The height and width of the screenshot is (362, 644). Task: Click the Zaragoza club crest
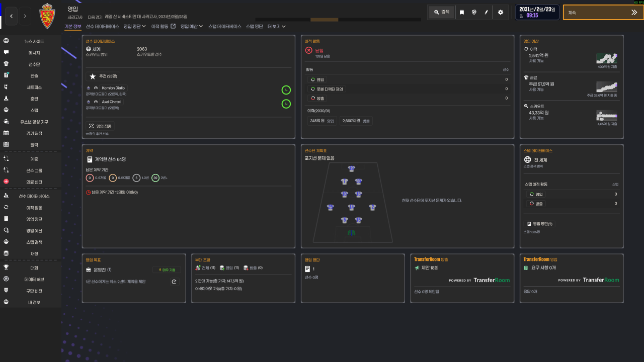[x=47, y=16]
